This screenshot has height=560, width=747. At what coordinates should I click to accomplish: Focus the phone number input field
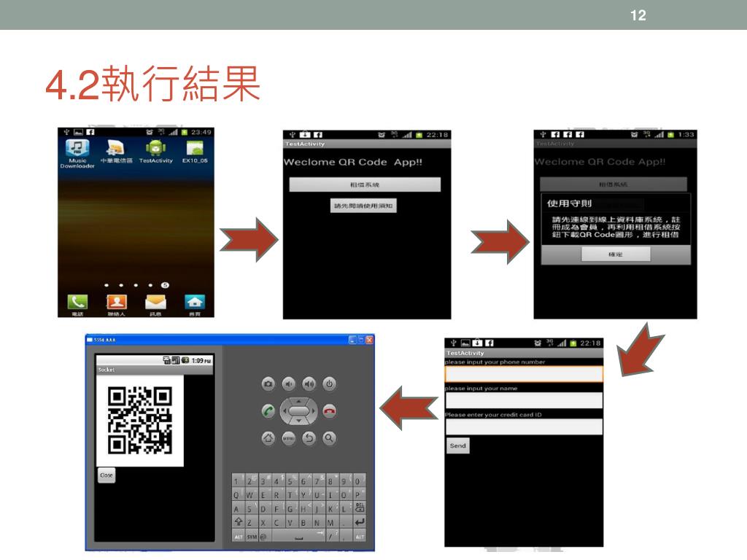(x=524, y=374)
